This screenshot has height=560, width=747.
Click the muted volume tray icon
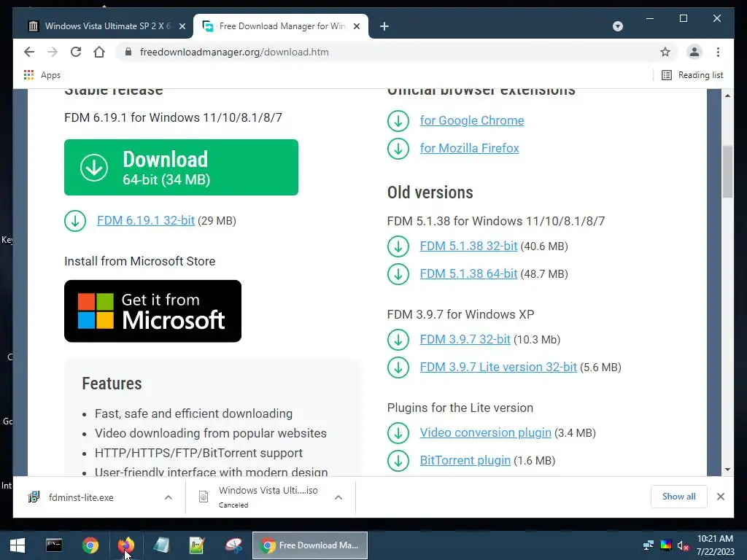(683, 545)
